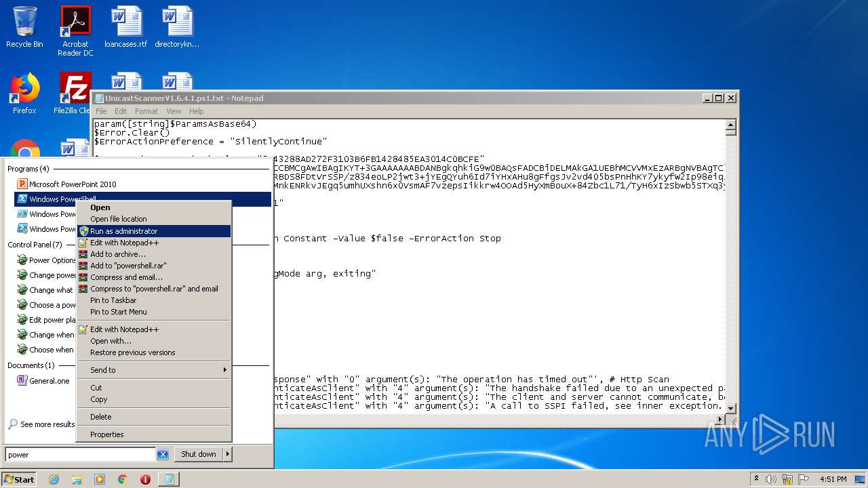
Task: Click the Start button
Action: [19, 479]
